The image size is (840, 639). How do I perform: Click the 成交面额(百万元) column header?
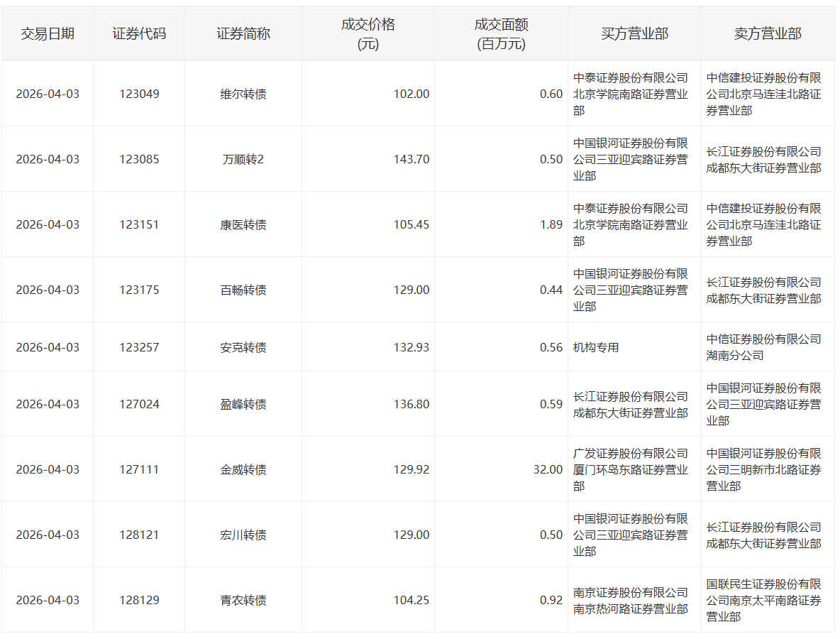coord(502,34)
